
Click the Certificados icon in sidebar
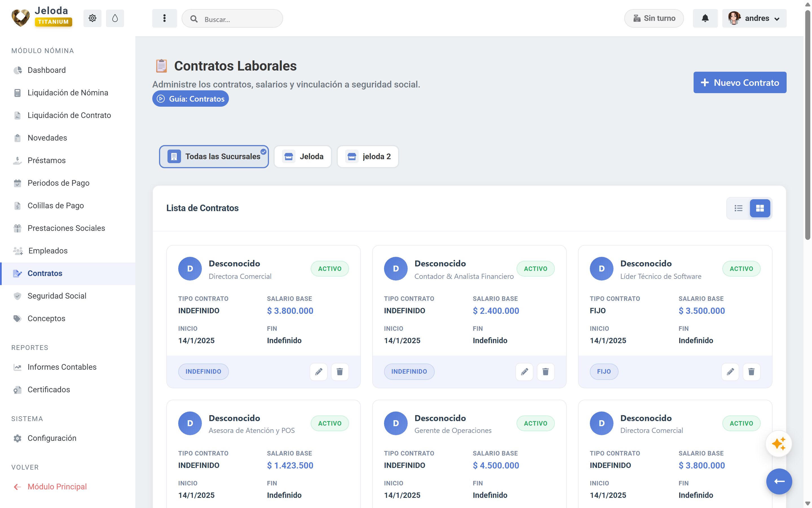point(17,390)
